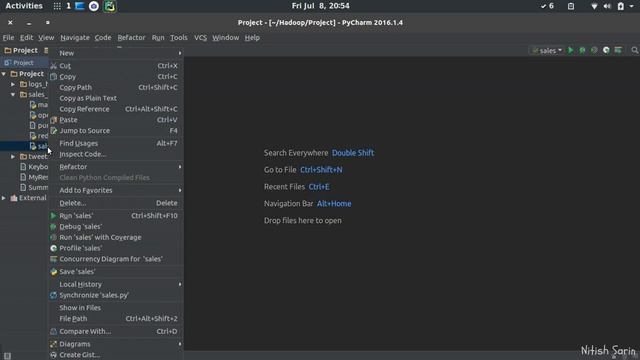Expand the Refactor submenu in context menu
Image resolution: width=640 pixels, height=360 pixels.
(x=116, y=167)
